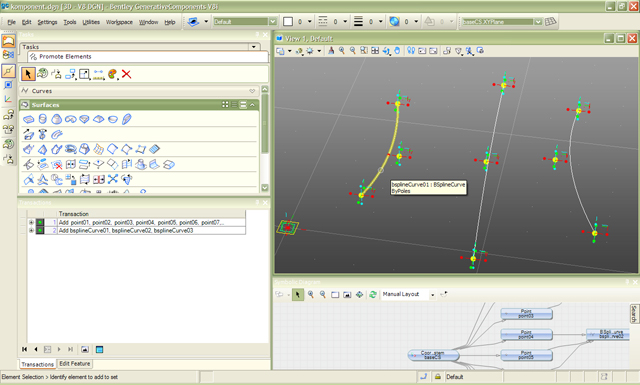Viewport: 640px width, 385px height.
Task: Click the Search side tab in Symbolic Diagram
Action: 634,314
